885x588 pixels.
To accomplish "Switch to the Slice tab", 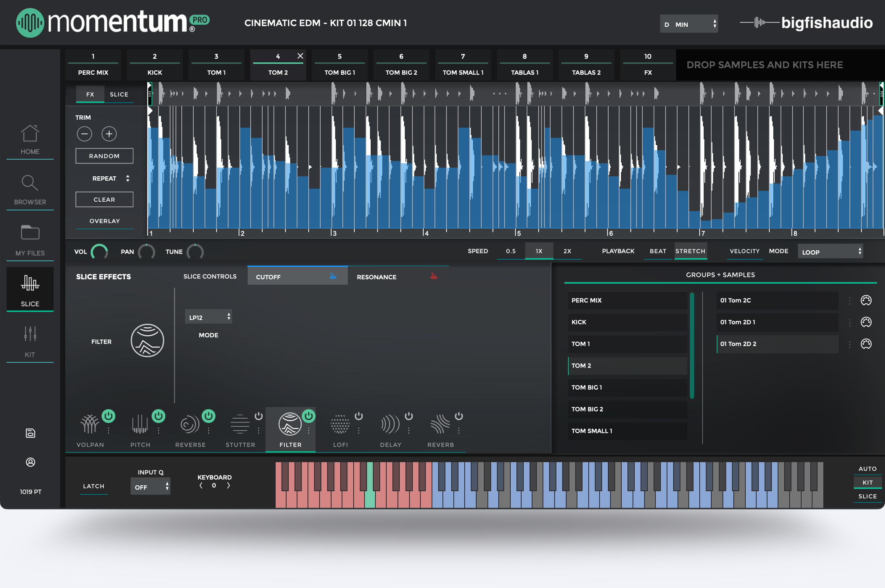I will (119, 95).
